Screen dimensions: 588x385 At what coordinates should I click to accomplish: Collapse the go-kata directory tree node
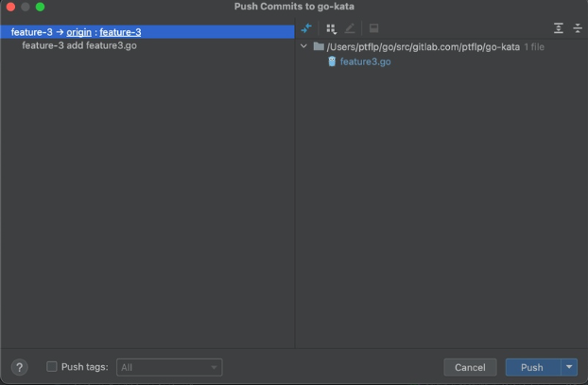303,46
